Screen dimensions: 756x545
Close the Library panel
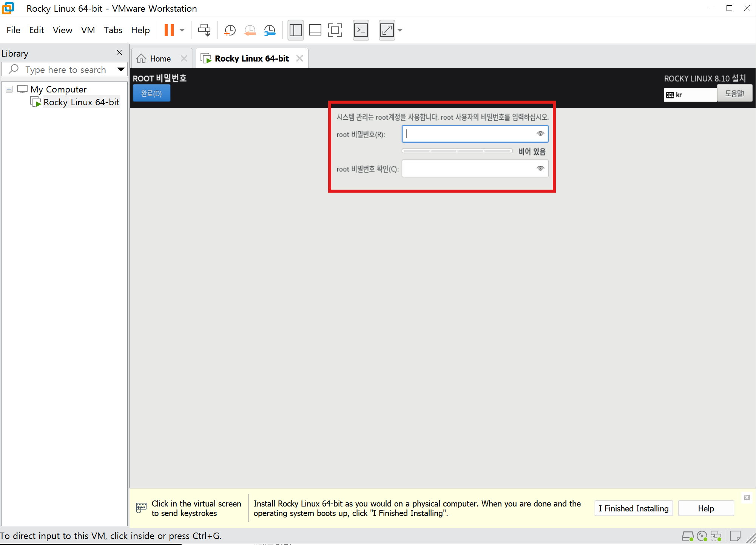[x=119, y=52]
